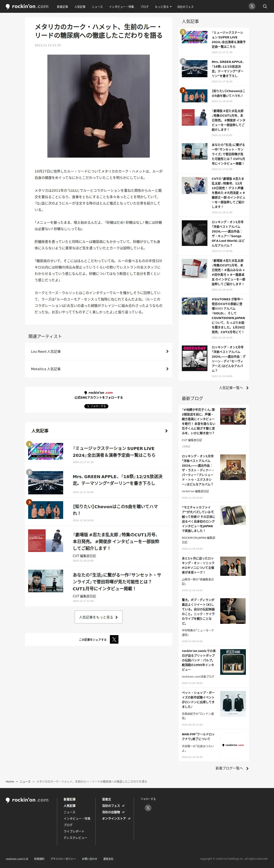Click the footer X follow icon
274x868 pixels.
148,808
